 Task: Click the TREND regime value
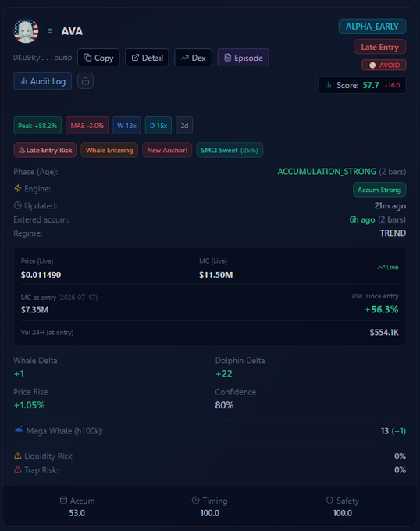click(393, 233)
